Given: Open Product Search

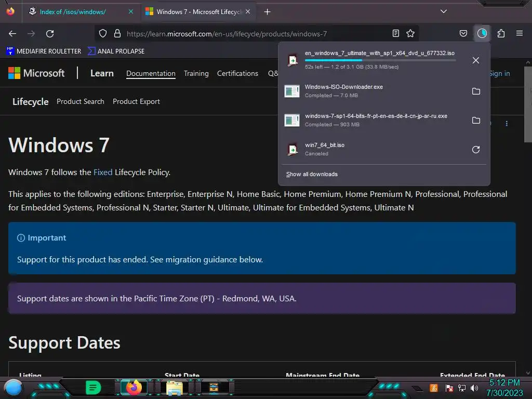Looking at the screenshot, I should coord(81,101).
